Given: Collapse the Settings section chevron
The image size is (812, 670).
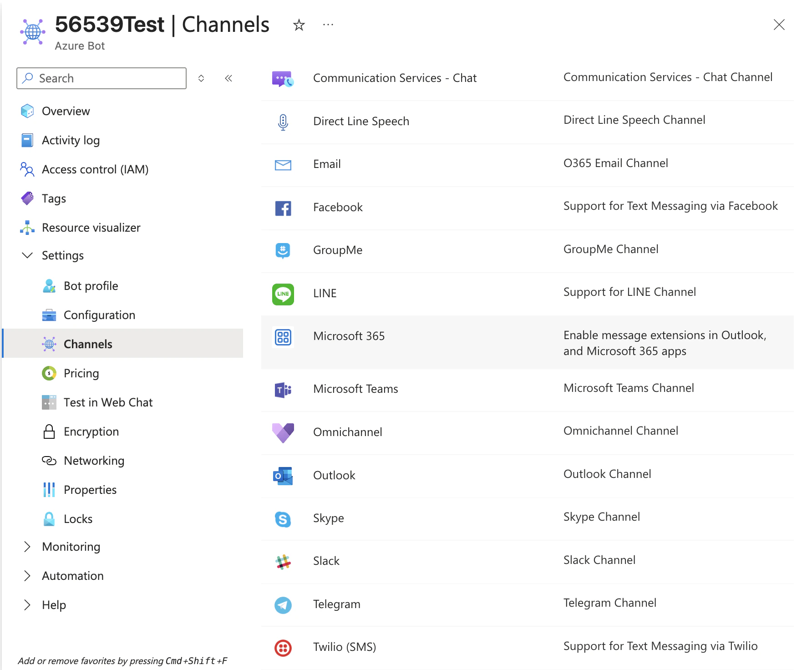Looking at the screenshot, I should click(x=27, y=255).
